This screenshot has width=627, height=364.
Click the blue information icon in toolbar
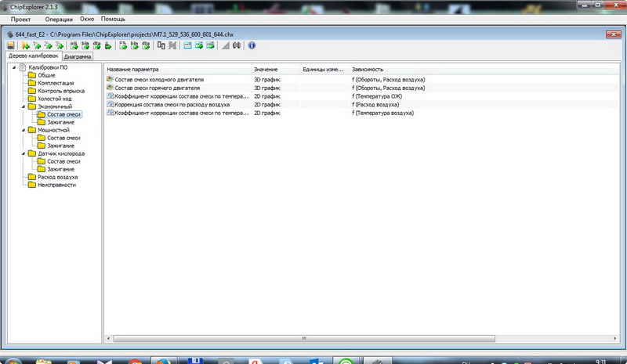tap(252, 45)
